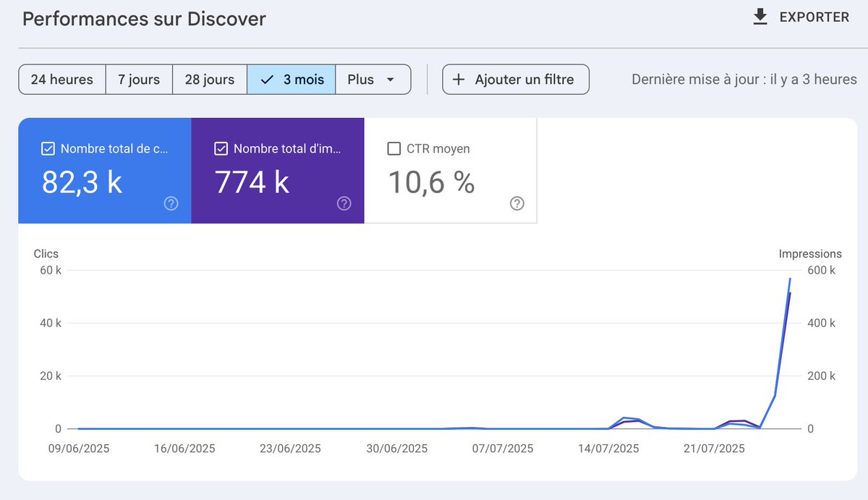Click the 60 k clicks axis value

click(x=51, y=271)
